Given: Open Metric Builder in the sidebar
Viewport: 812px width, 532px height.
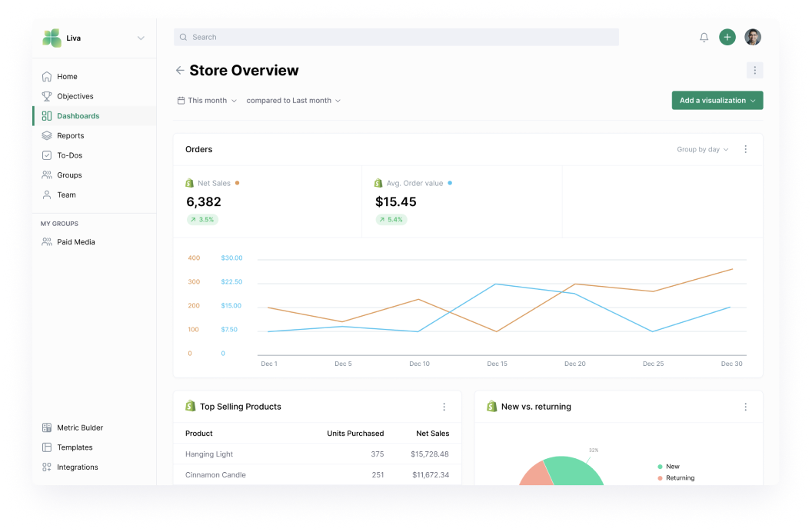Looking at the screenshot, I should (79, 428).
